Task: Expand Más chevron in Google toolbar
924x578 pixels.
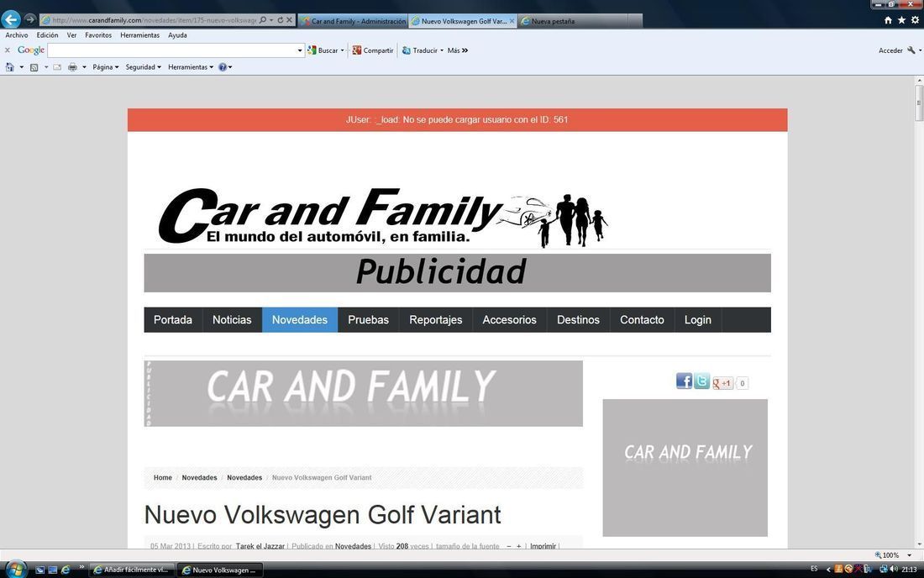Action: (x=465, y=50)
